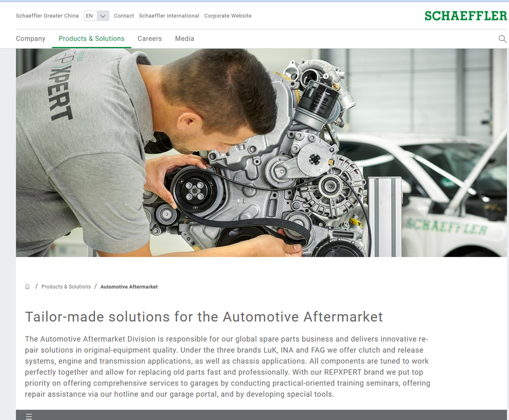Click the Automotive Aftermarket description paragraph

[x=227, y=367]
